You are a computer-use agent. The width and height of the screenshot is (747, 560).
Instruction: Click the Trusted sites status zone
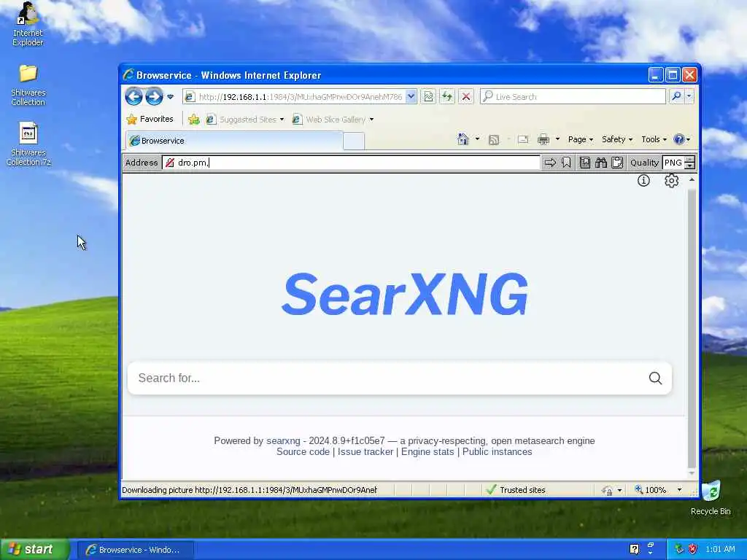point(516,490)
